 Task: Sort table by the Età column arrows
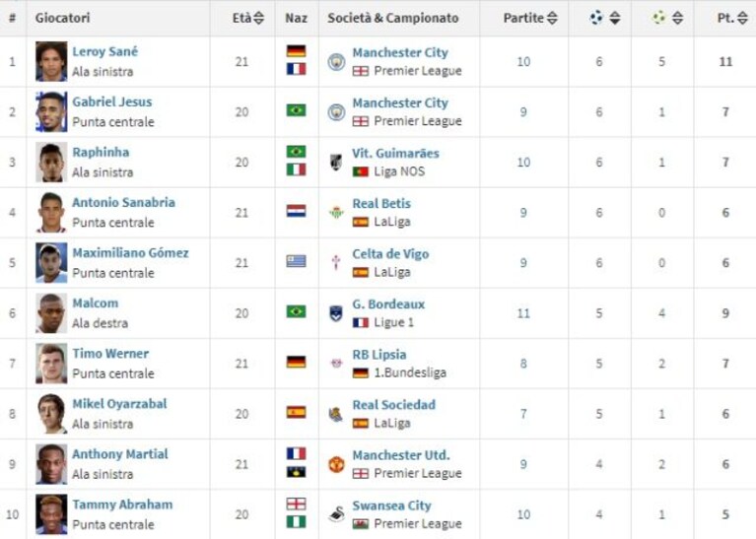tap(259, 19)
